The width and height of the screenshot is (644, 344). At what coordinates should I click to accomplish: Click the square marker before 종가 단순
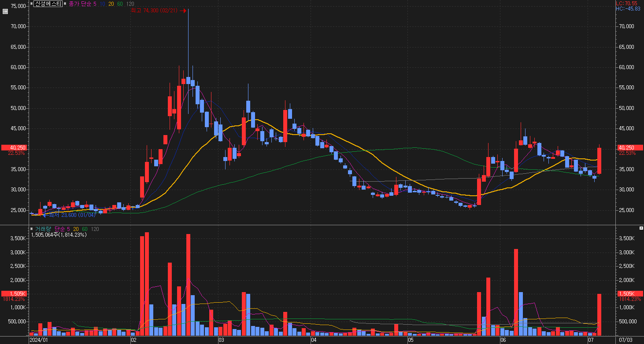[65, 4]
